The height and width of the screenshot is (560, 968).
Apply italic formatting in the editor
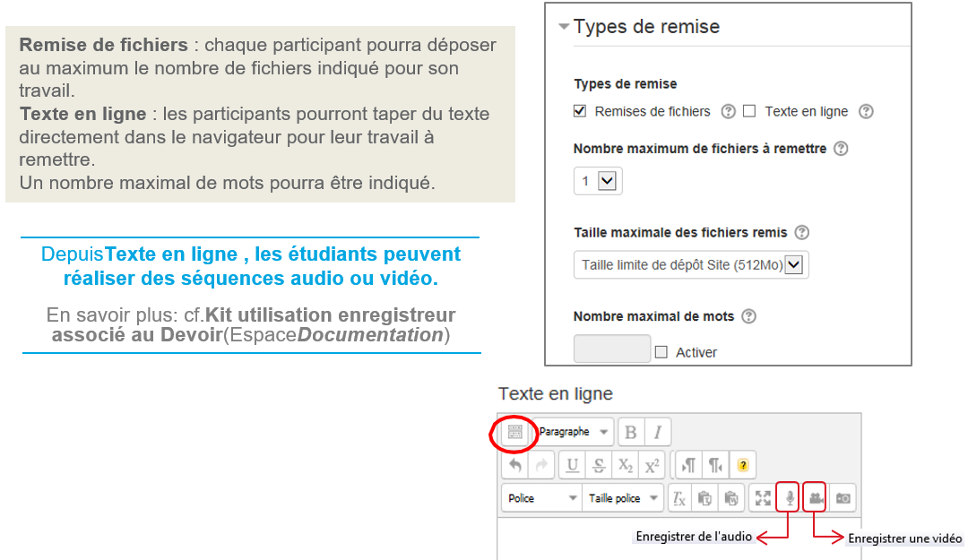(657, 433)
